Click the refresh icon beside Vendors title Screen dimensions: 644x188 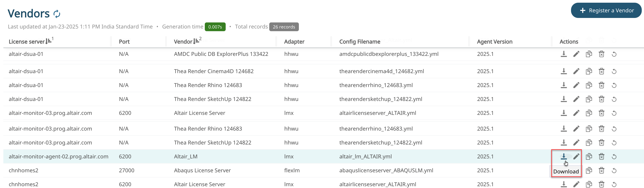point(57,14)
